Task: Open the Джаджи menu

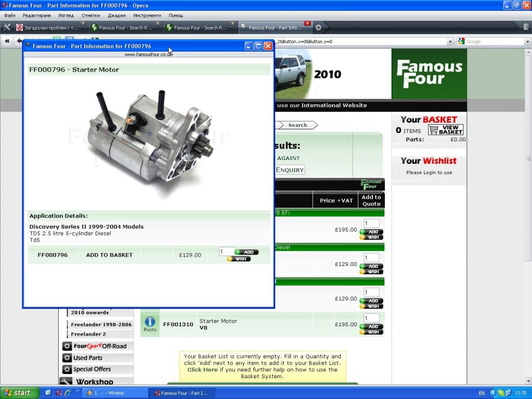Action: [117, 15]
